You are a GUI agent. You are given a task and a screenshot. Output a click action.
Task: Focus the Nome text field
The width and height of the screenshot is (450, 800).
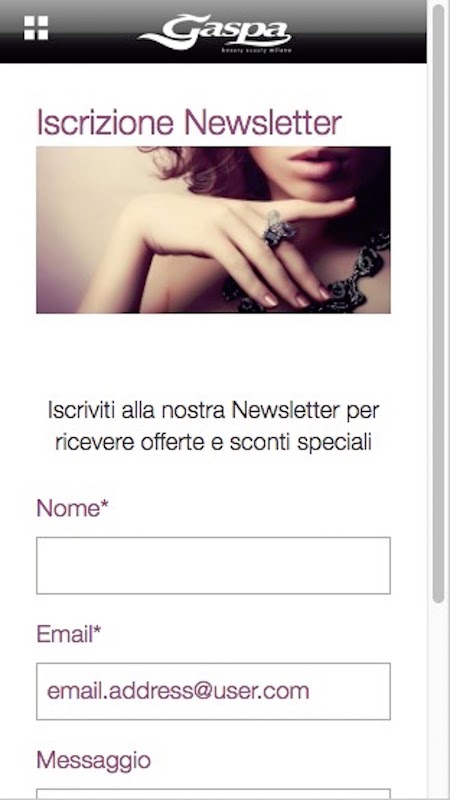(x=213, y=565)
